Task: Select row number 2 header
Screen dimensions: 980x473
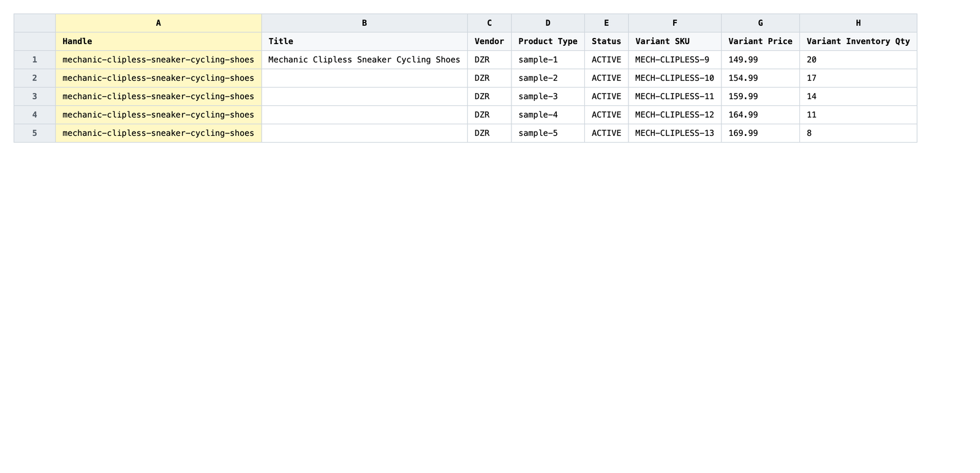Action: pos(35,78)
